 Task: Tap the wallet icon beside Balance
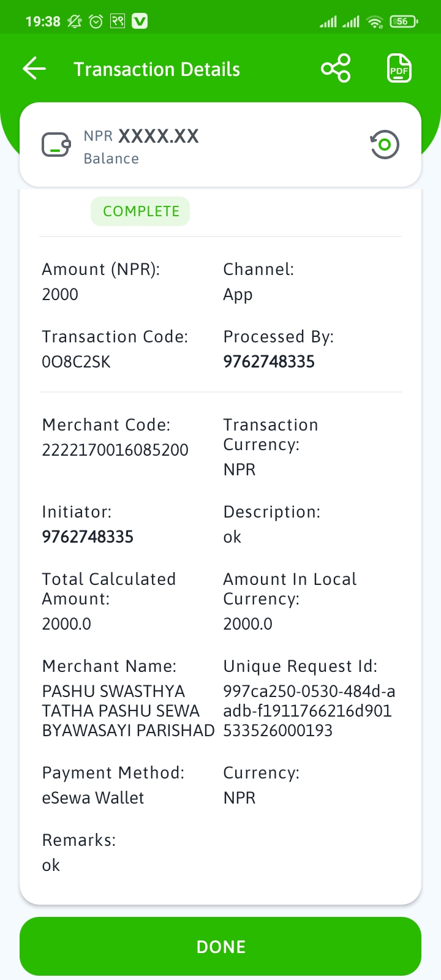click(x=56, y=145)
